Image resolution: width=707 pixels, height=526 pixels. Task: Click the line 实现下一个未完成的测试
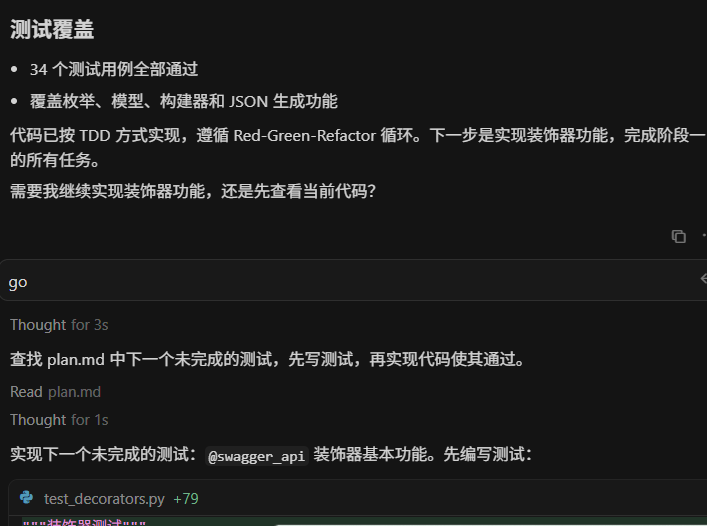271,454
